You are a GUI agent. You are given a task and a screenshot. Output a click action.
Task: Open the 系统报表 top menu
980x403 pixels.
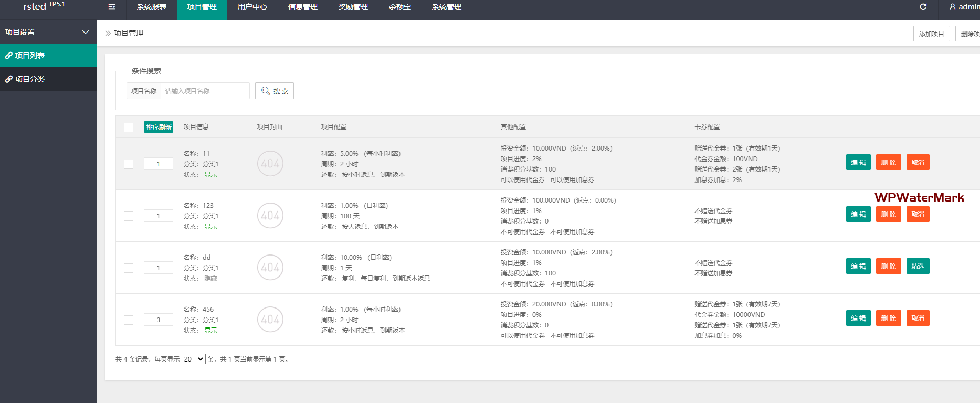(152, 7)
